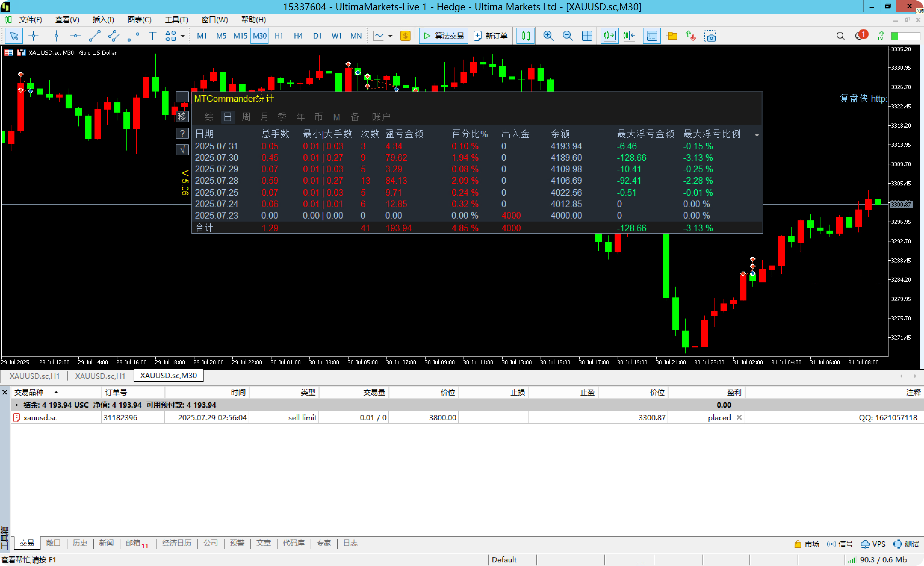The image size is (924, 566).
Task: Zoom in on the chart
Action: [548, 36]
